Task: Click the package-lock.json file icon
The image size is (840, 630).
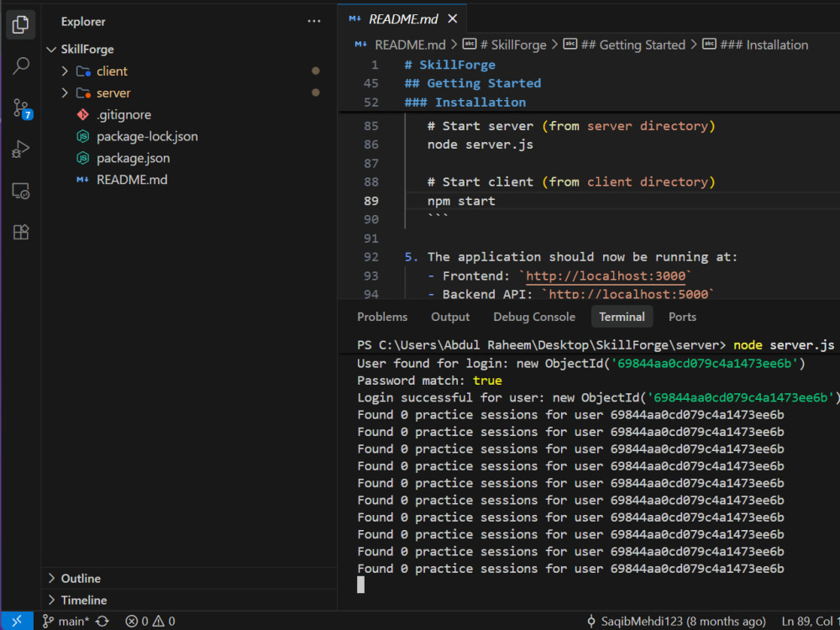Action: 82,137
